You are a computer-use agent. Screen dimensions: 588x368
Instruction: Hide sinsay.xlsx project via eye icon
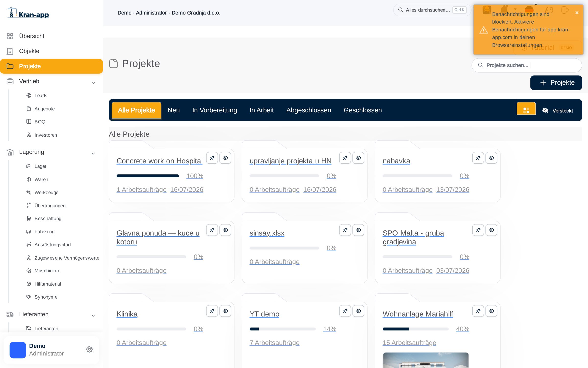click(358, 230)
